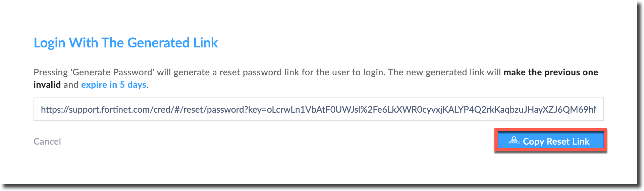Image resolution: width=644 pixels, height=191 pixels.
Task: Click the blue 'expire in 5 days' text
Action: (114, 85)
